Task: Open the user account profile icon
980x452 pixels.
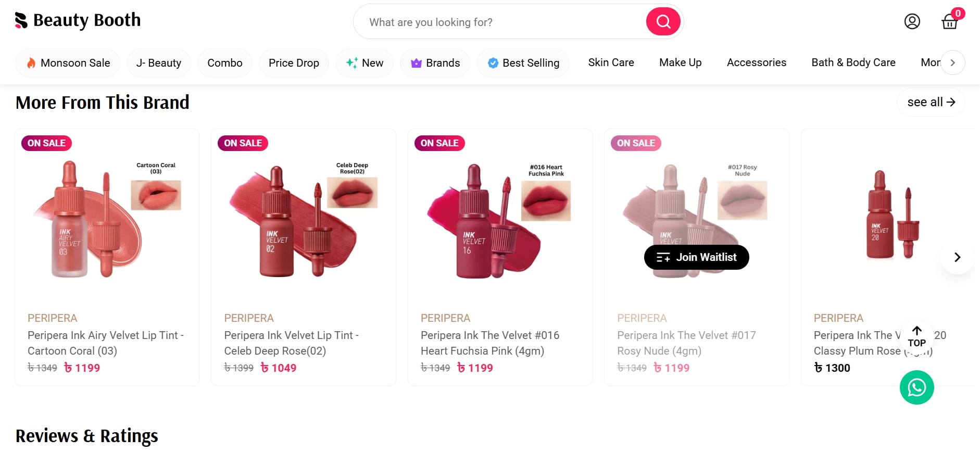Action: [912, 21]
